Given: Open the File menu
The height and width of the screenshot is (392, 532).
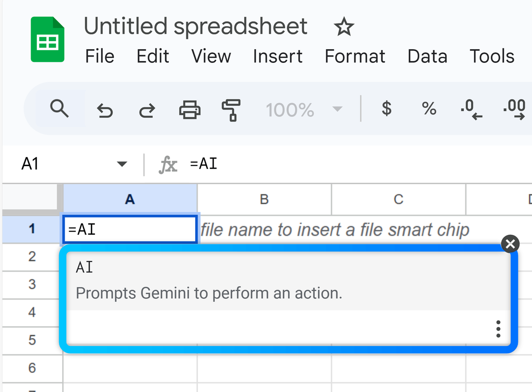Looking at the screenshot, I should coord(100,56).
